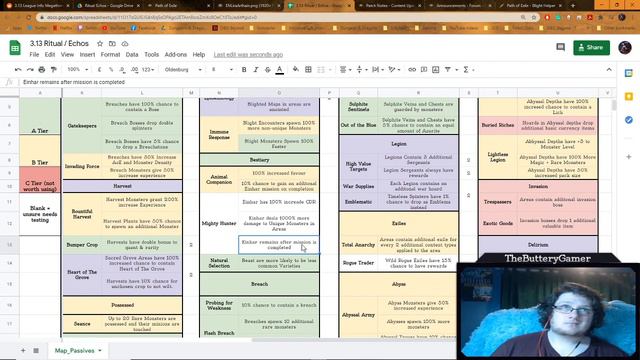Click the Print icon
Image resolution: width=640 pixels, height=360 pixels.
tap(42, 70)
